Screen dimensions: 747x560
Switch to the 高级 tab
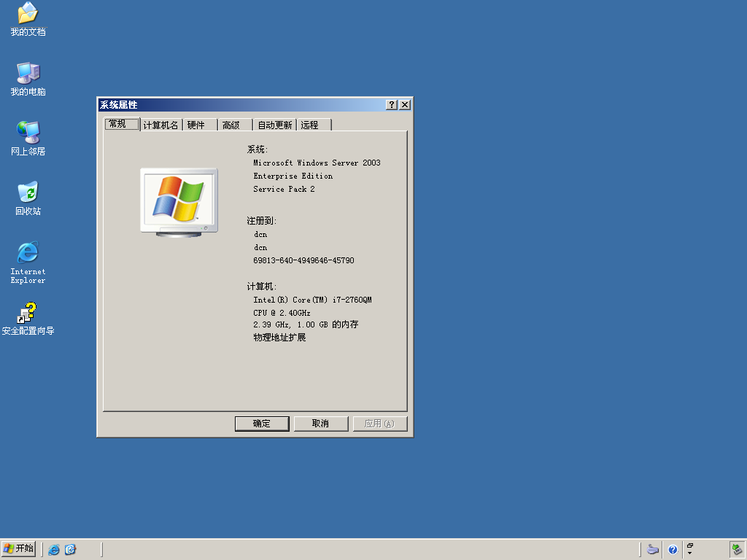(236, 125)
